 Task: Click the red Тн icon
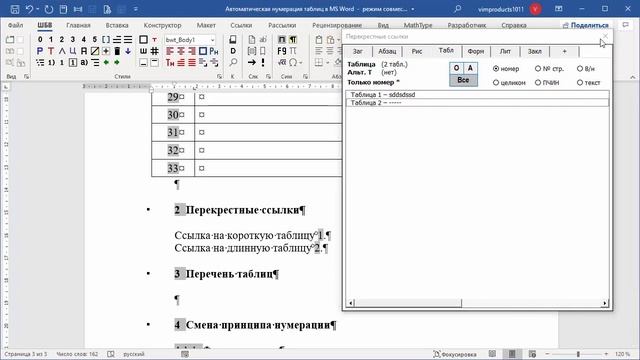pos(170,62)
